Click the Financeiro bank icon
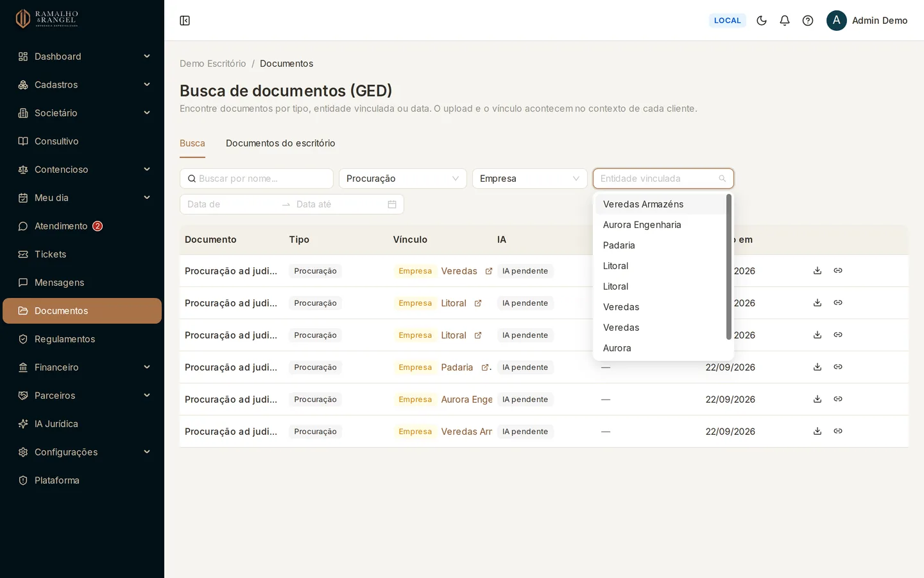Viewport: 924px width, 578px height. coord(23,367)
